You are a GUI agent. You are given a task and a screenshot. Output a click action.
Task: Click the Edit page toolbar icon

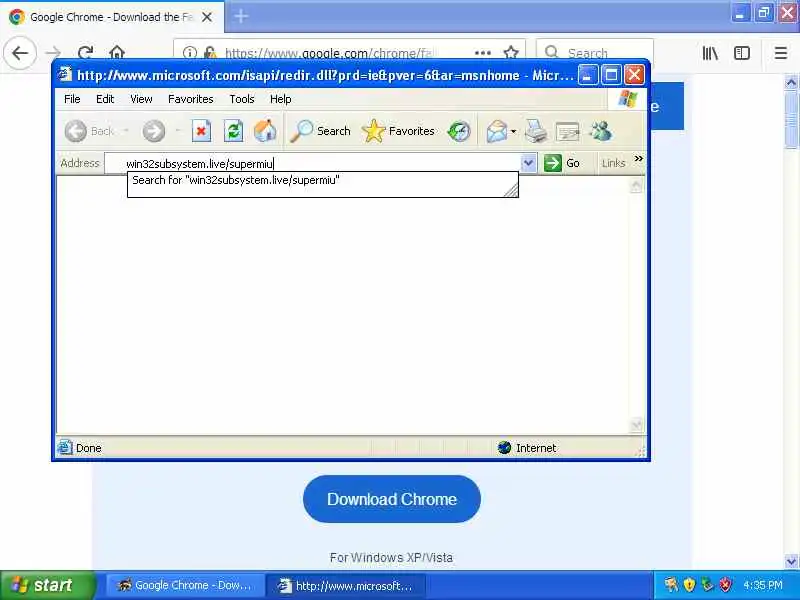[x=567, y=132]
